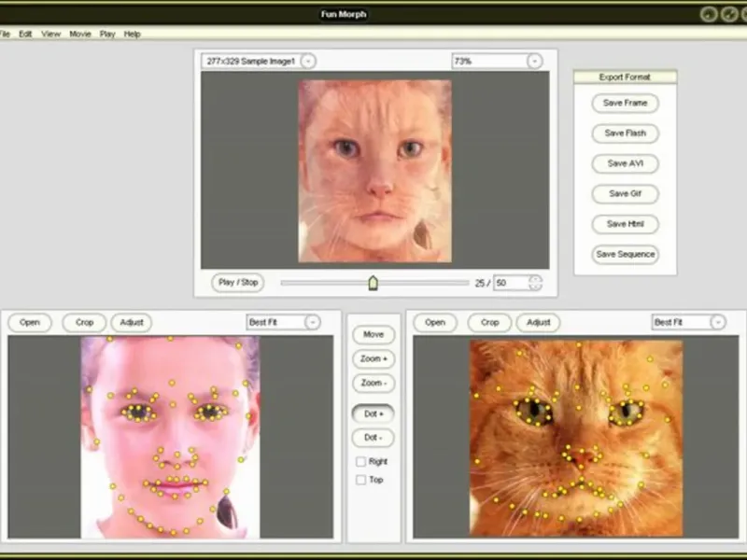Open the Edit menu
747x560 pixels.
[25, 34]
